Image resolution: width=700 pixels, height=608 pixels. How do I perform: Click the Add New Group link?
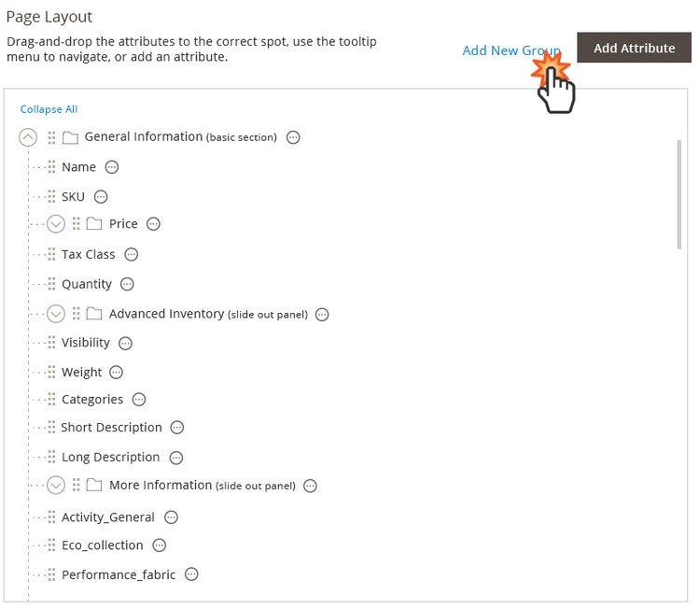pyautogui.click(x=511, y=50)
